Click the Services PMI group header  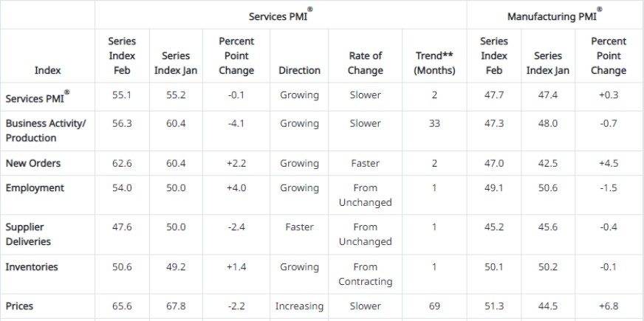coord(280,15)
